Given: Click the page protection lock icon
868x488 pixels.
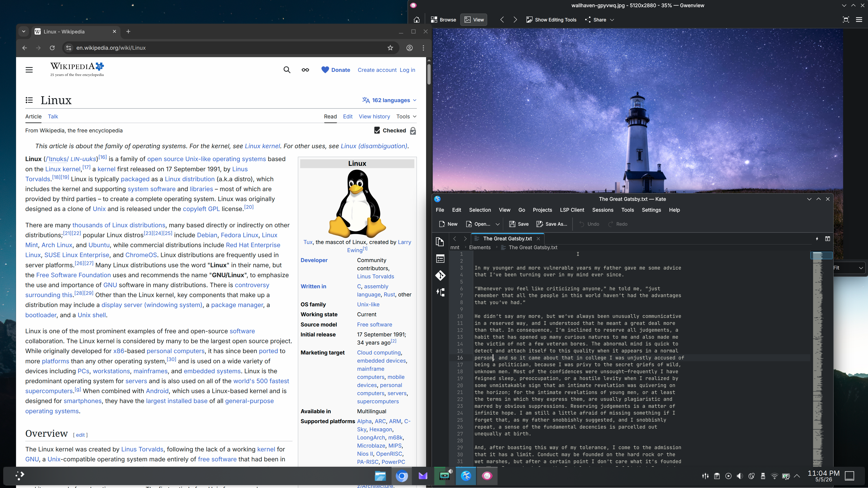Looking at the screenshot, I should (413, 131).
